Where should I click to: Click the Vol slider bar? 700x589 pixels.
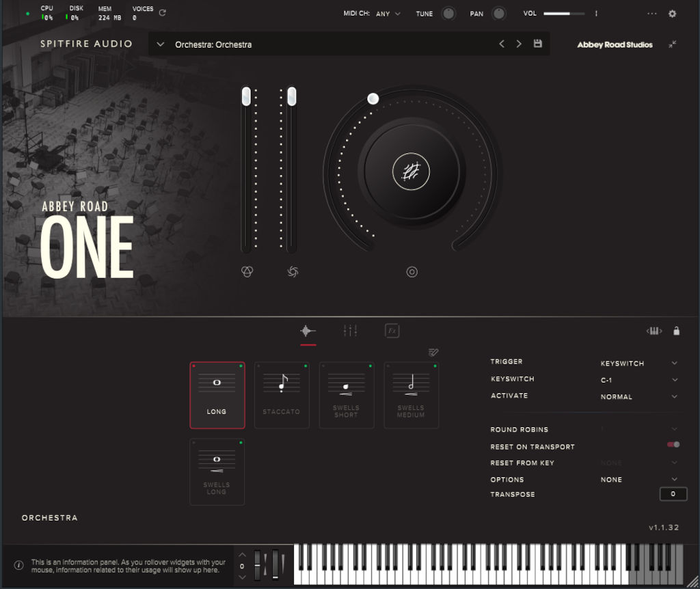(564, 14)
